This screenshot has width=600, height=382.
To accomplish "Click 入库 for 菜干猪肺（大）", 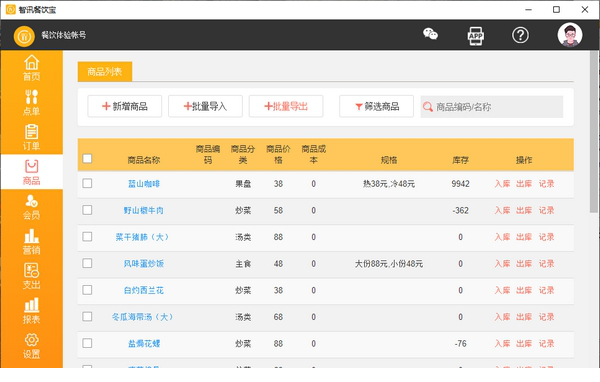I will click(502, 237).
